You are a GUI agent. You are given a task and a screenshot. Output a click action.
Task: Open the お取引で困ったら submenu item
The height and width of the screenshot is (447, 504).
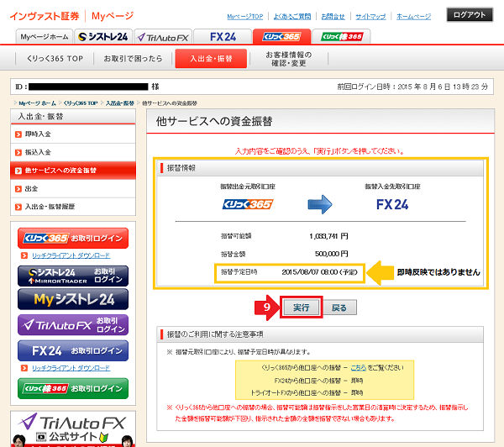pos(133,59)
